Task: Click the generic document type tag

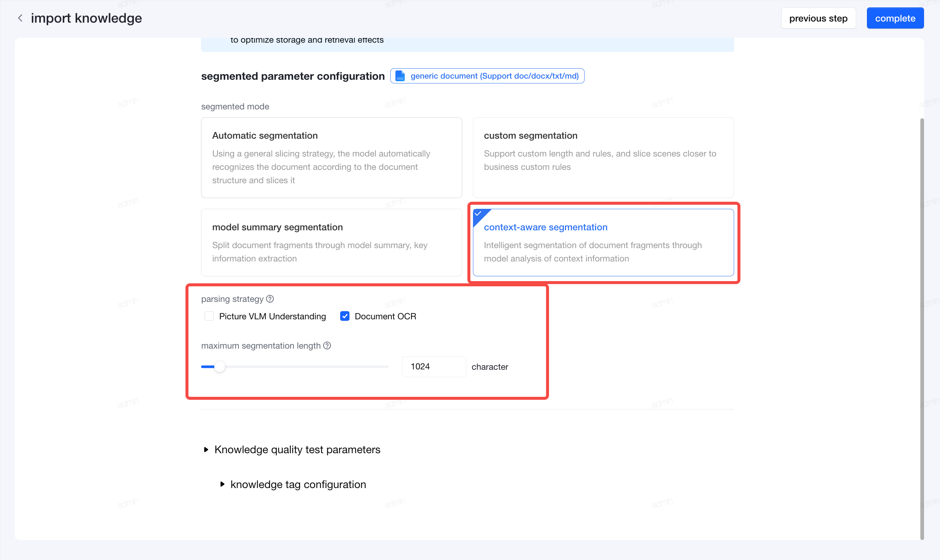Action: point(487,76)
